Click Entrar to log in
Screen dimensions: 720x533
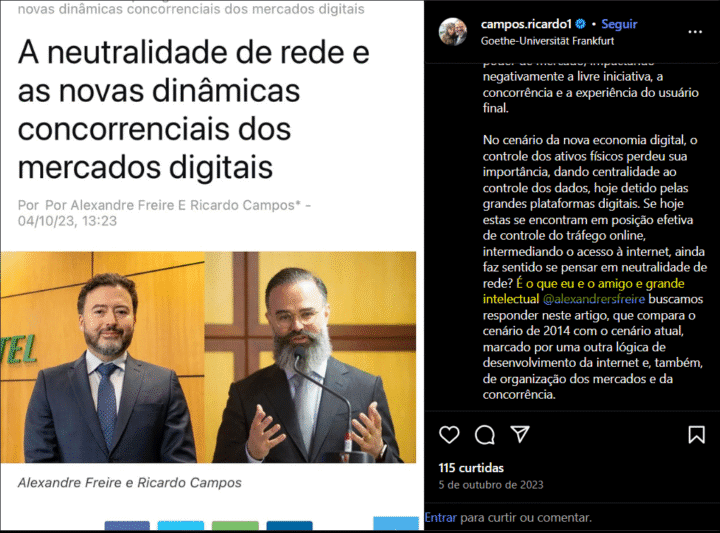pos(440,517)
